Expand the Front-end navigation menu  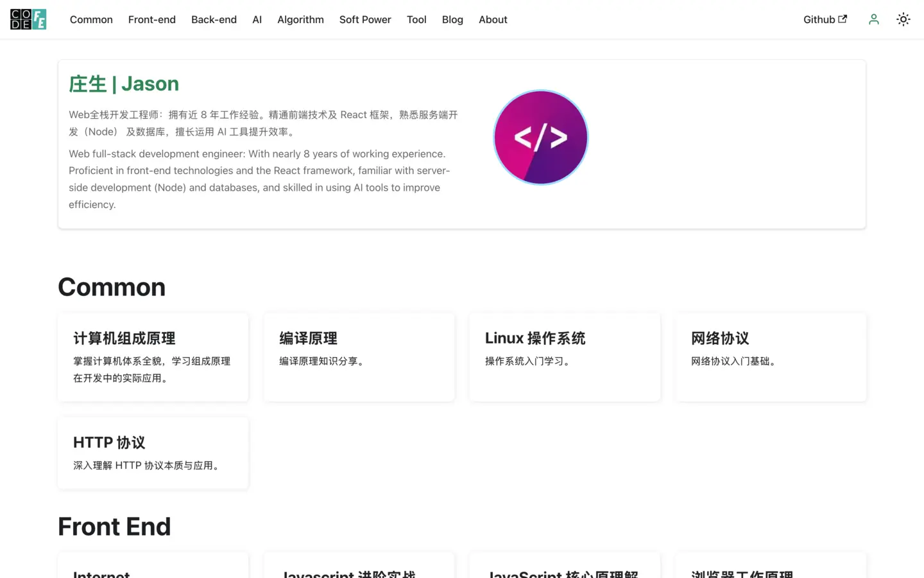(x=151, y=19)
